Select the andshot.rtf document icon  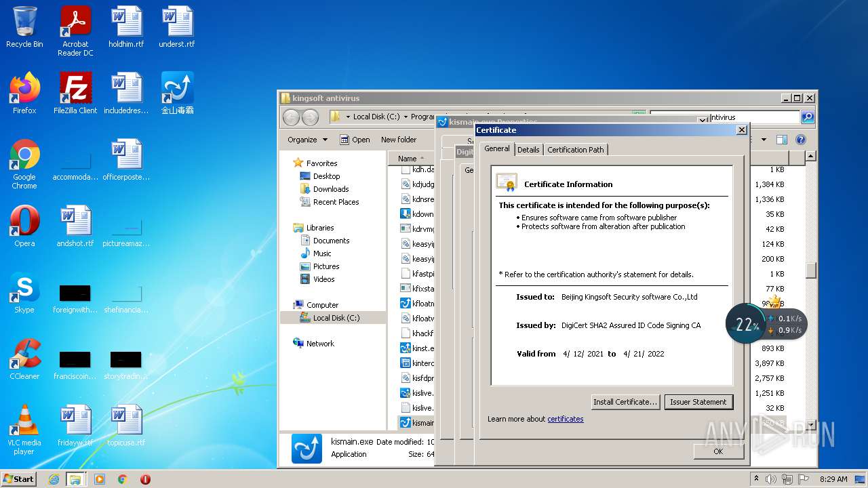tap(75, 226)
